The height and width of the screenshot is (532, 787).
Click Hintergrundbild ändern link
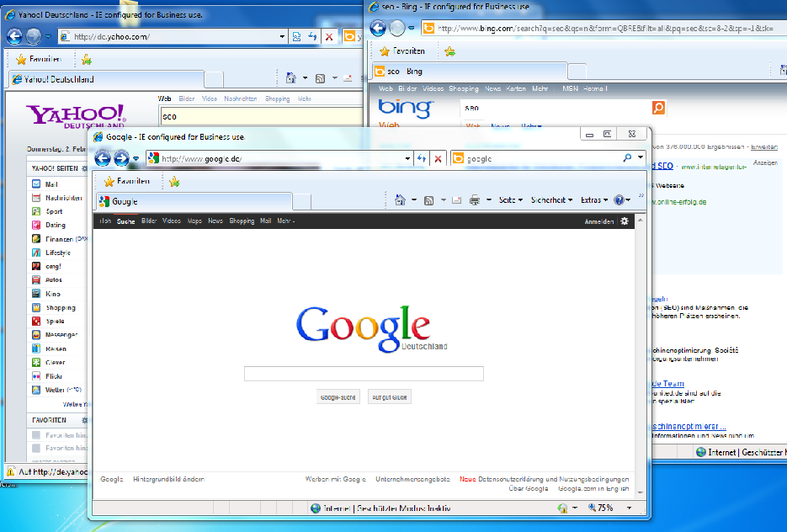[x=168, y=479]
